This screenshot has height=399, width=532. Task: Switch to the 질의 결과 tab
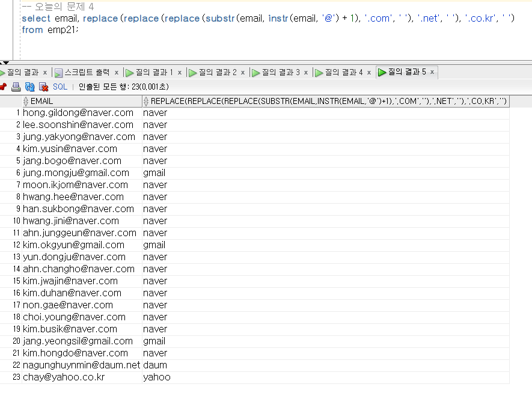(x=22, y=72)
